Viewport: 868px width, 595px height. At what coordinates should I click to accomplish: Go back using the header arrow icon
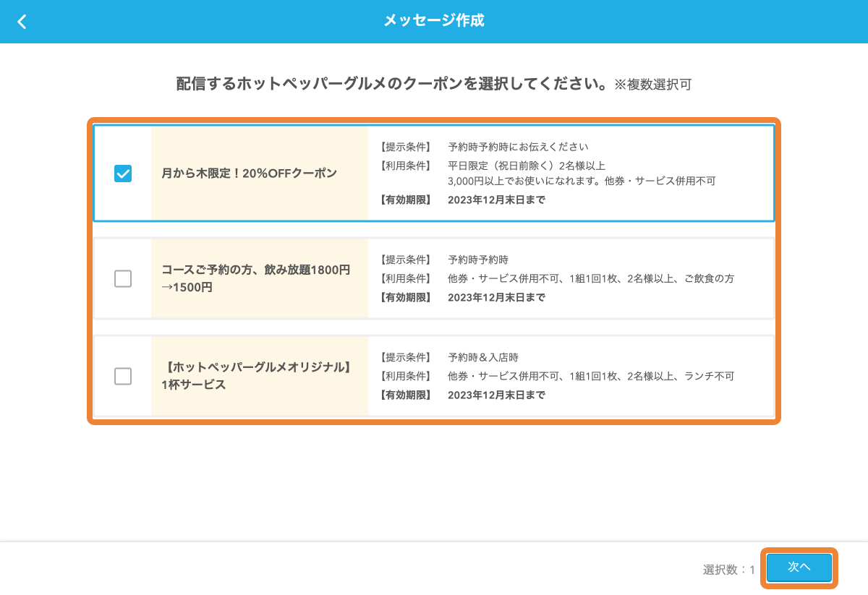tap(22, 22)
